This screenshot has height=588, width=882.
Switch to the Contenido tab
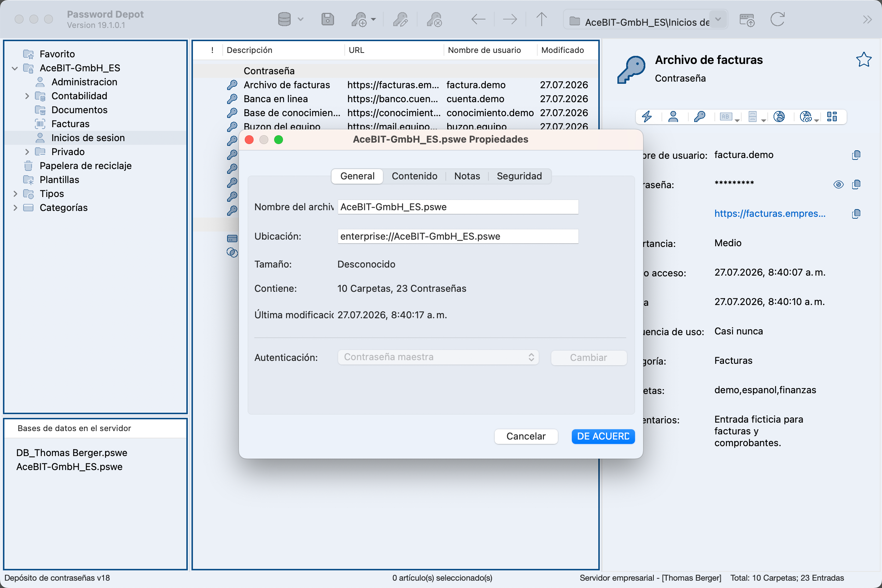coord(415,176)
